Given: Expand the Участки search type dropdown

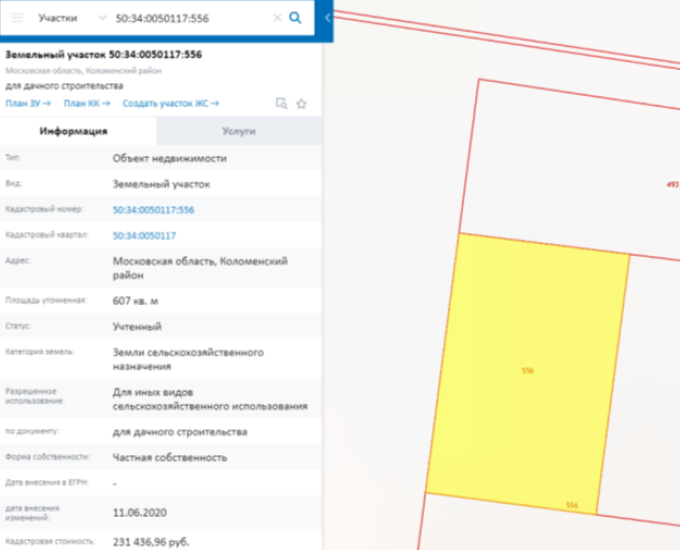Looking at the screenshot, I should point(57,18).
